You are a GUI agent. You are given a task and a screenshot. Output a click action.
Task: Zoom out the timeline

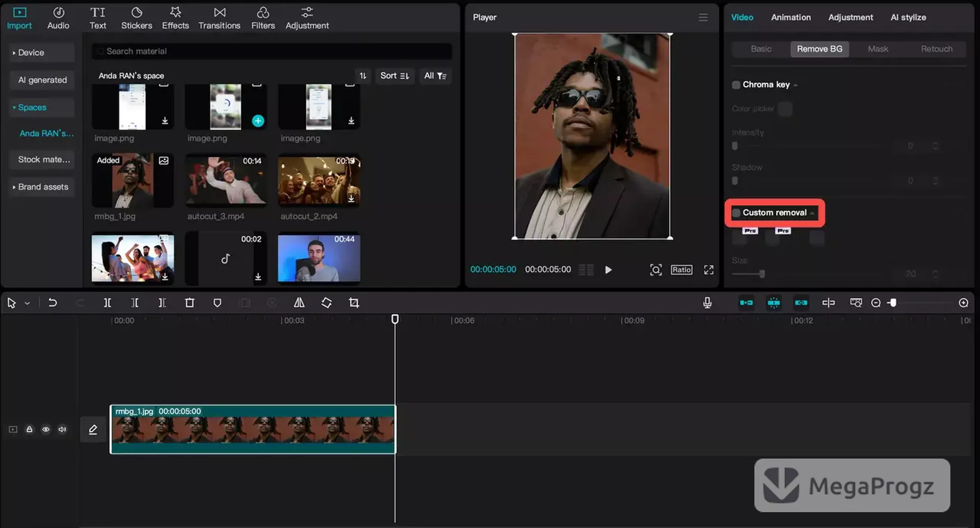click(876, 303)
